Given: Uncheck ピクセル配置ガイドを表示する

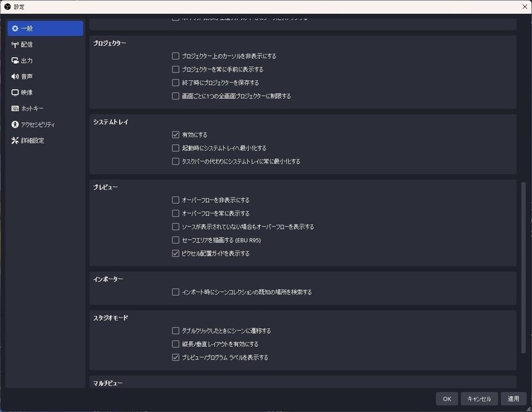Looking at the screenshot, I should (176, 253).
